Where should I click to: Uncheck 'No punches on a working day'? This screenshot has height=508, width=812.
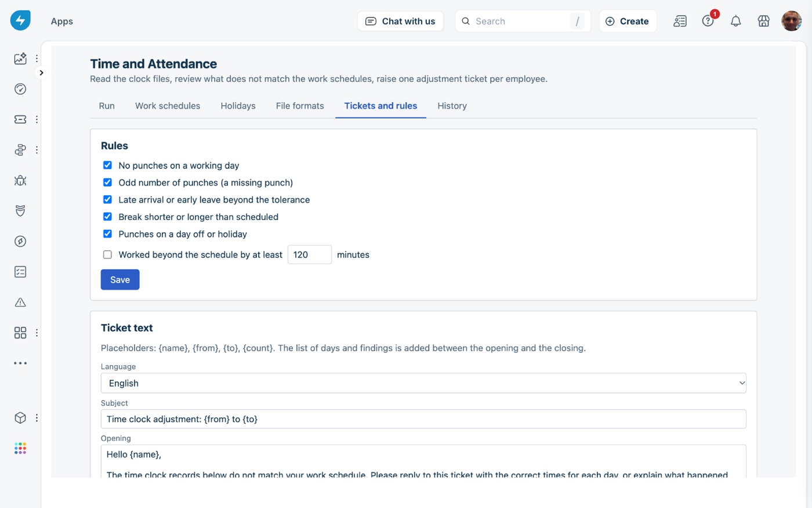(107, 165)
